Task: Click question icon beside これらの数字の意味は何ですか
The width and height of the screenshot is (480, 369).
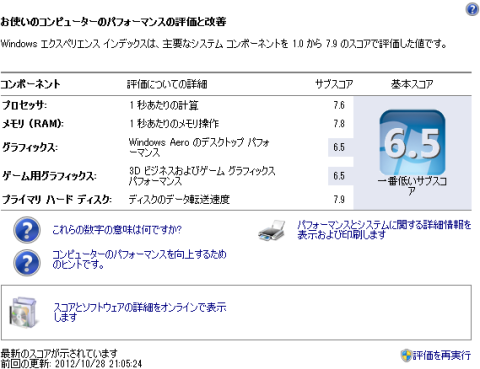Action: (27, 230)
